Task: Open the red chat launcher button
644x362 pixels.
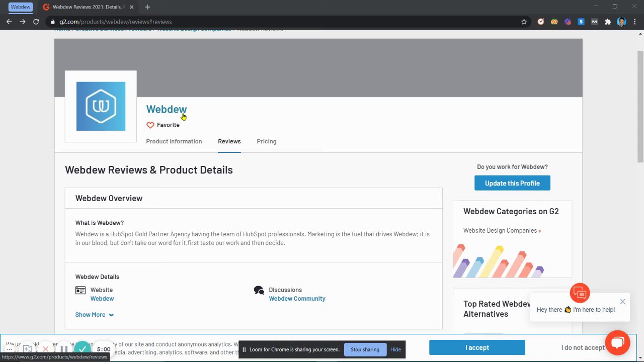Action: (617, 342)
